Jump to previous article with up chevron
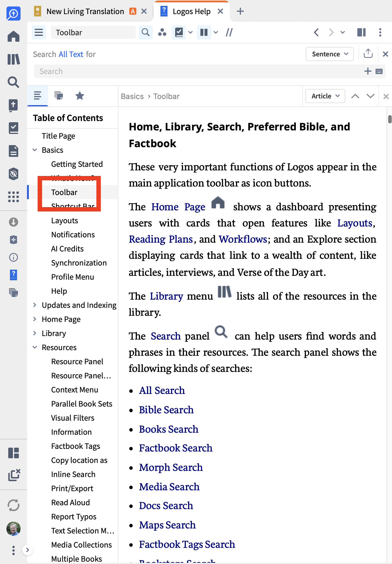This screenshot has width=392, height=564. click(x=355, y=96)
